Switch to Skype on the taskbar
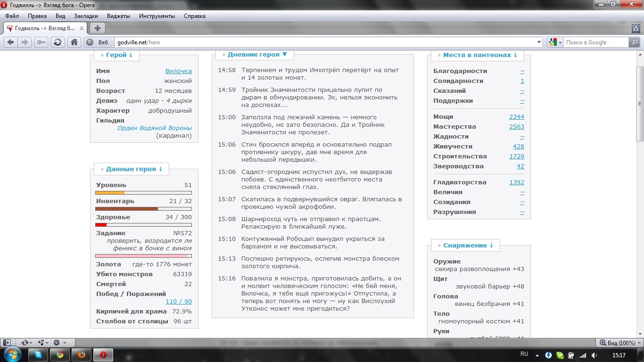This screenshot has height=362, width=644. (x=38, y=354)
